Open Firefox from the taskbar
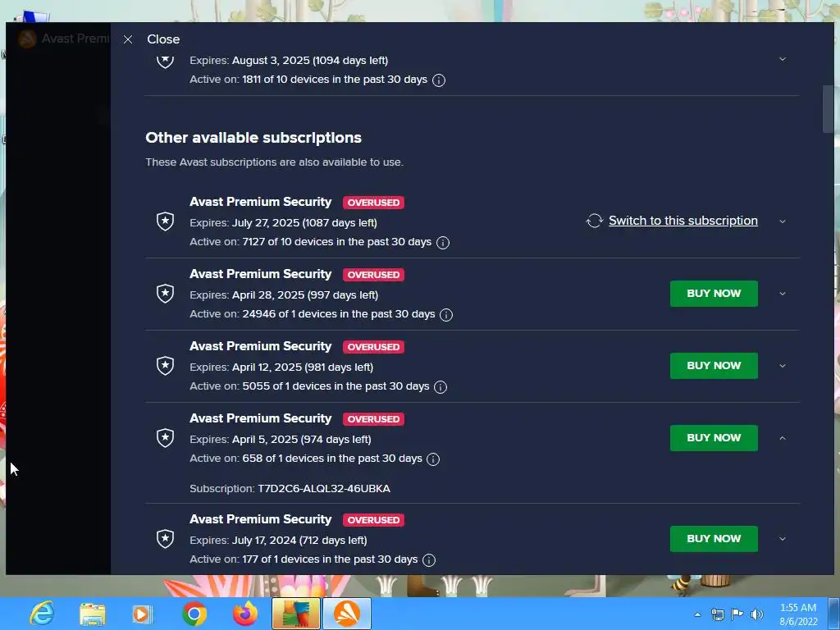This screenshot has height=630, width=840. coord(244,614)
